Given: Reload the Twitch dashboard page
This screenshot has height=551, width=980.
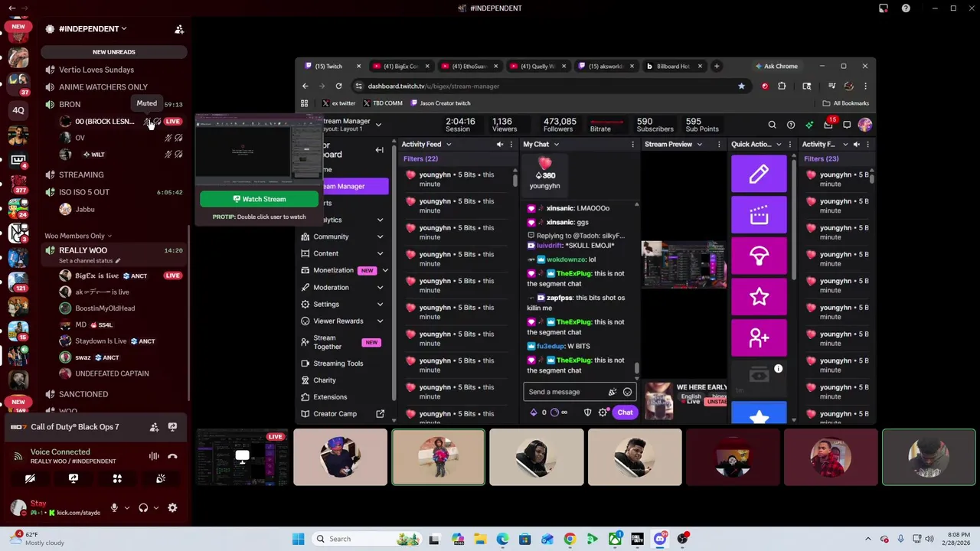Looking at the screenshot, I should click(x=338, y=86).
